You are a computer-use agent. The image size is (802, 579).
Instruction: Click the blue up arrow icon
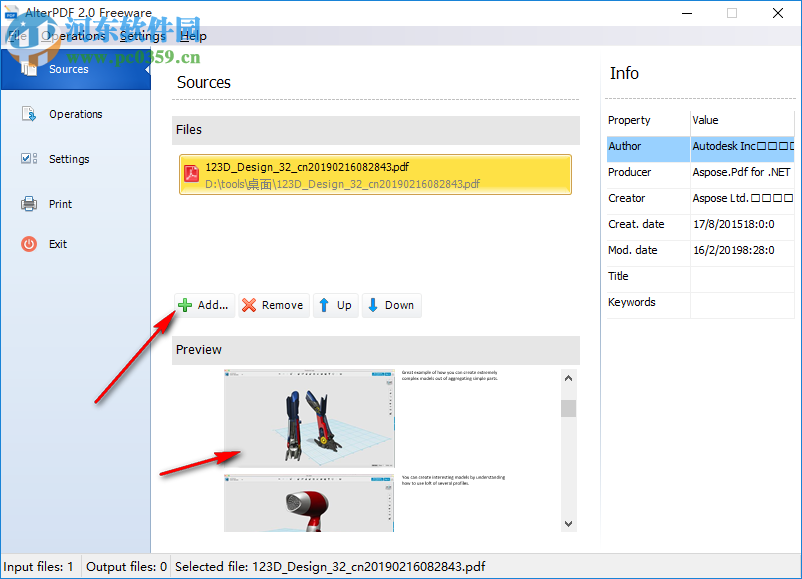324,305
